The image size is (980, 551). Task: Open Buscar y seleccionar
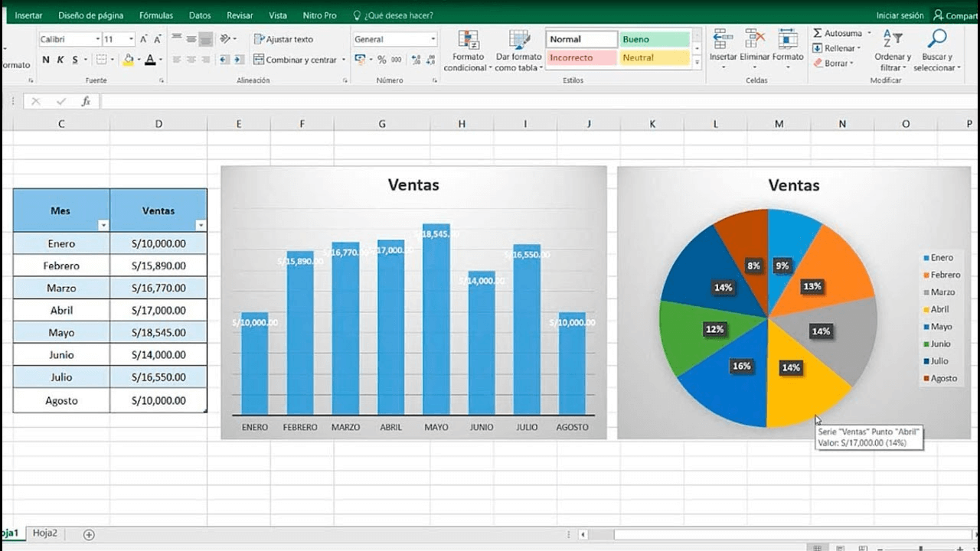click(x=936, y=51)
